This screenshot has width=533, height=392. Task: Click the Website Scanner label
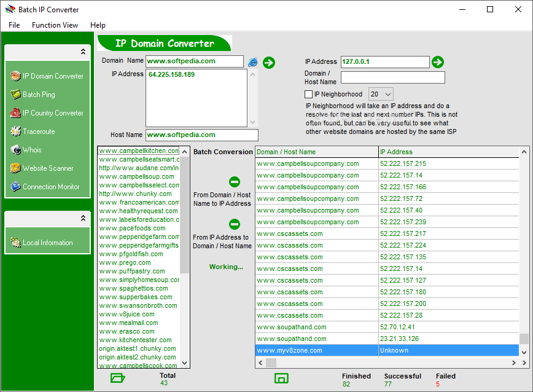click(48, 168)
